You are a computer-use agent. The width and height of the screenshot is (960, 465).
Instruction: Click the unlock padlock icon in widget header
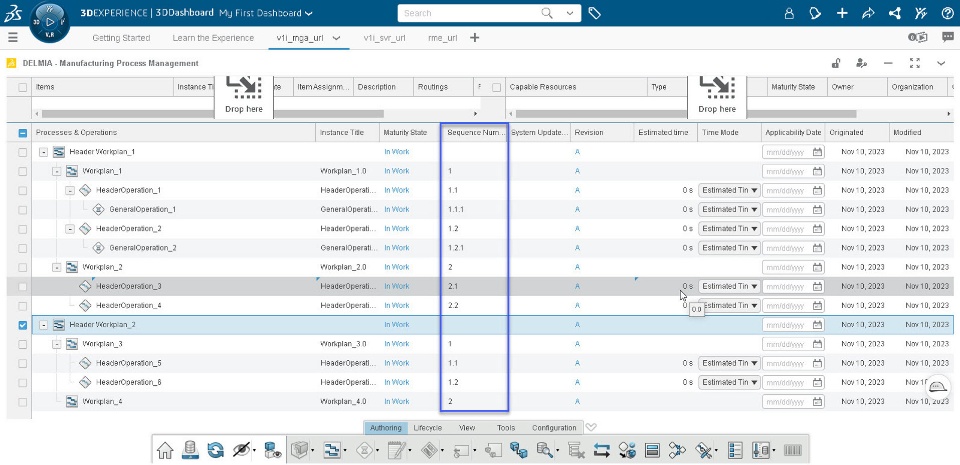click(835, 63)
